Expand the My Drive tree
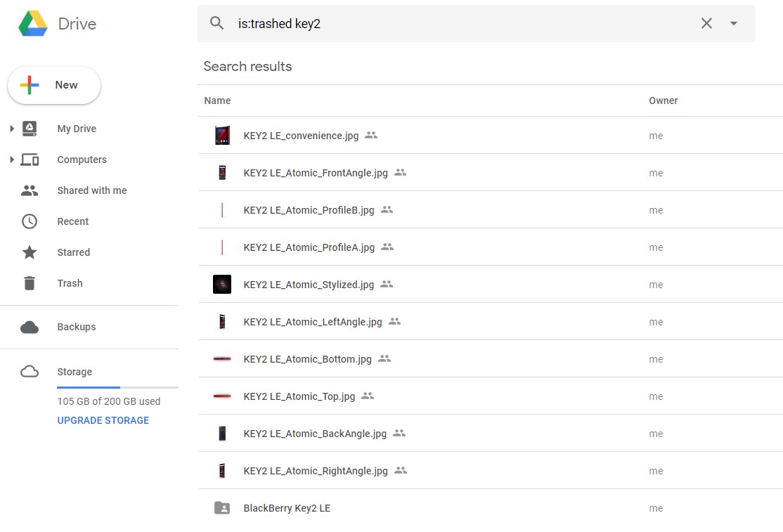This screenshot has height=532, width=783. point(12,129)
